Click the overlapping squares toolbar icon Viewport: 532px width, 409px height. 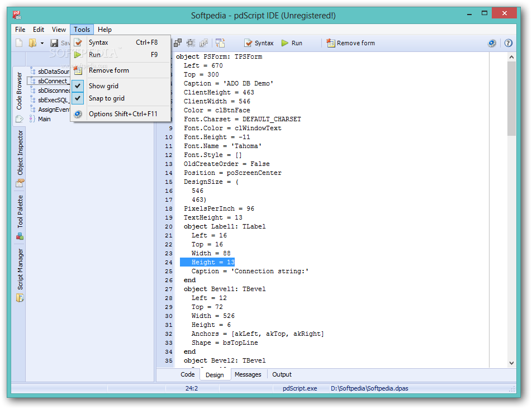click(178, 42)
